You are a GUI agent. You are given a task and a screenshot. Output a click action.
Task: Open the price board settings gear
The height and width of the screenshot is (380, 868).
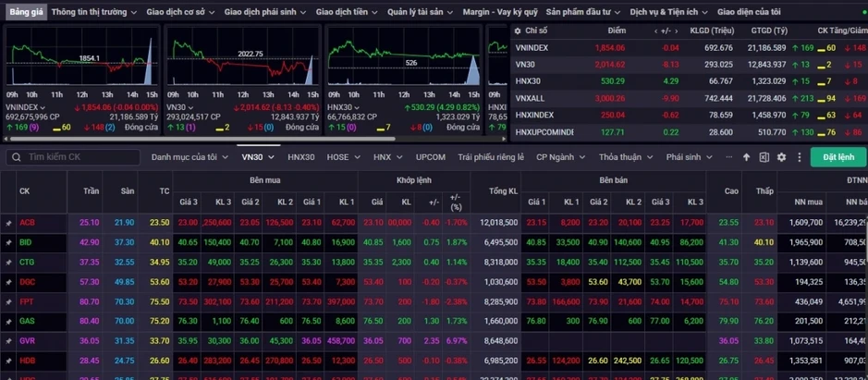[782, 157]
